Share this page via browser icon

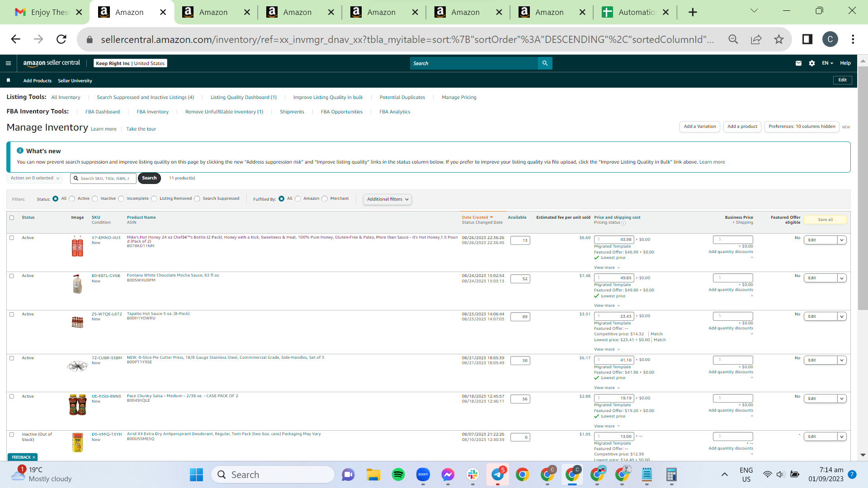pos(756,39)
